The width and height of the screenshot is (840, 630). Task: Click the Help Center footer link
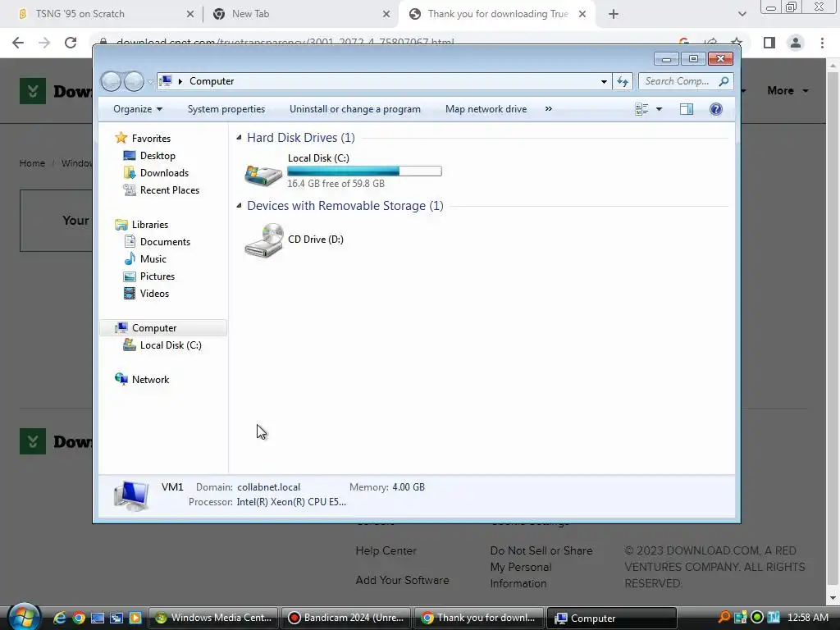(386, 550)
